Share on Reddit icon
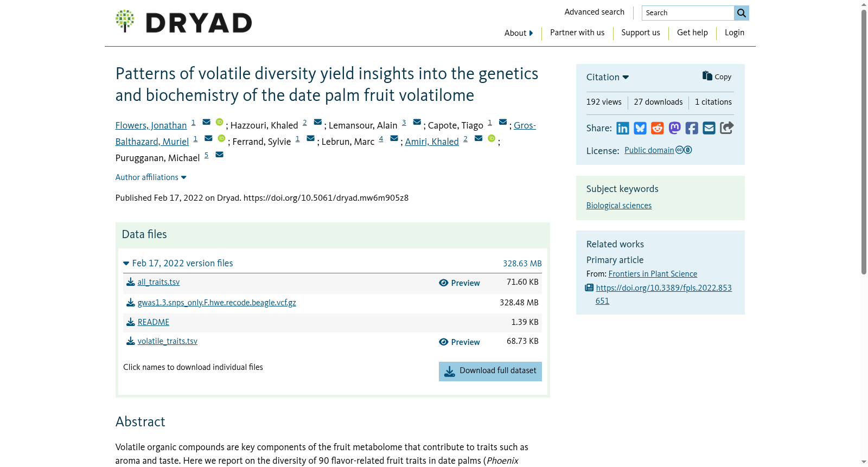 click(x=658, y=128)
